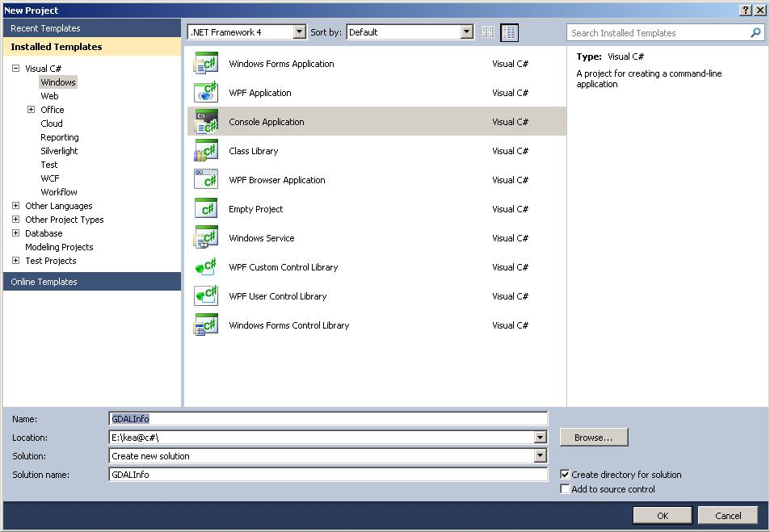The height and width of the screenshot is (532, 770).
Task: Open the Recent Templates section
Action: coord(92,28)
